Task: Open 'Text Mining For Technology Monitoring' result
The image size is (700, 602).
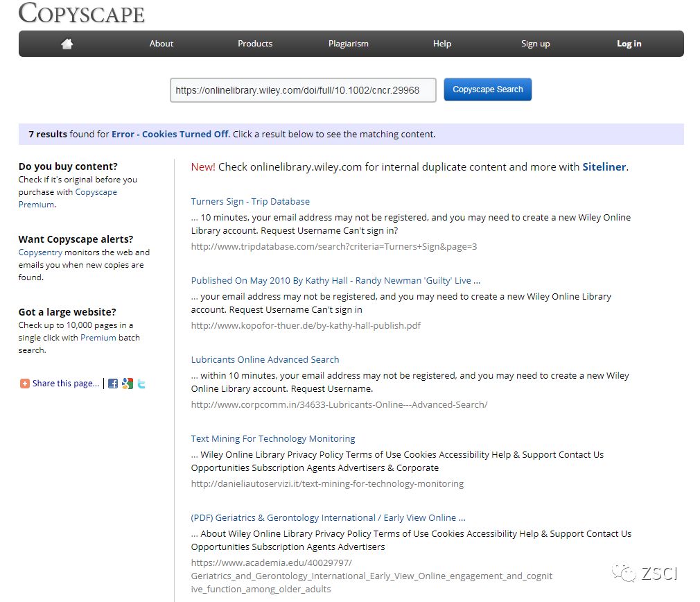Action: pos(273,438)
